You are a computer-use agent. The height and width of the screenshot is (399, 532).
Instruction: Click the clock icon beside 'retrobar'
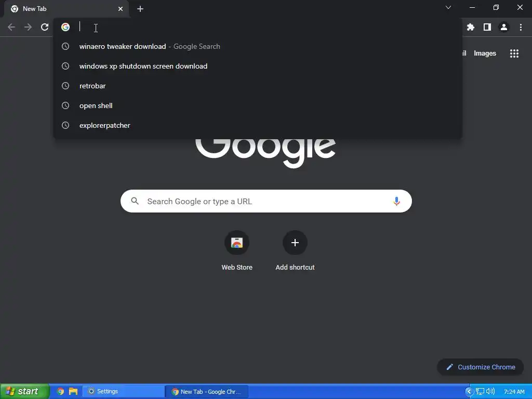pyautogui.click(x=65, y=86)
